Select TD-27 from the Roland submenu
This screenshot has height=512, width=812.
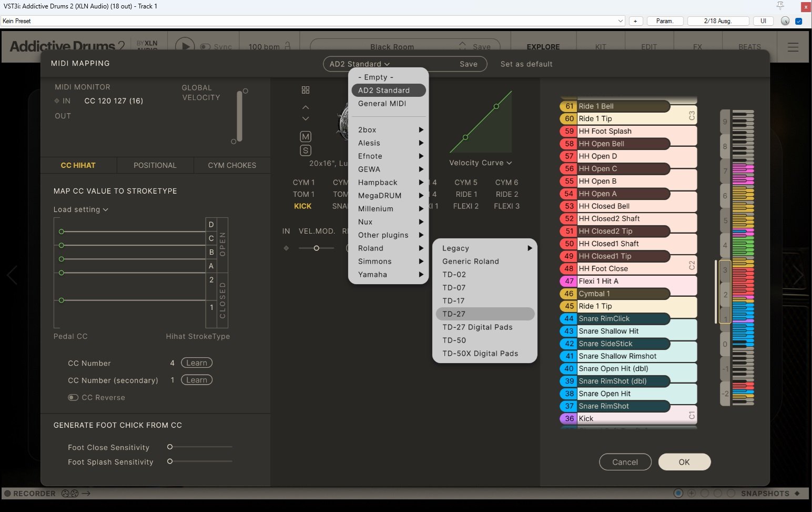[453, 314]
